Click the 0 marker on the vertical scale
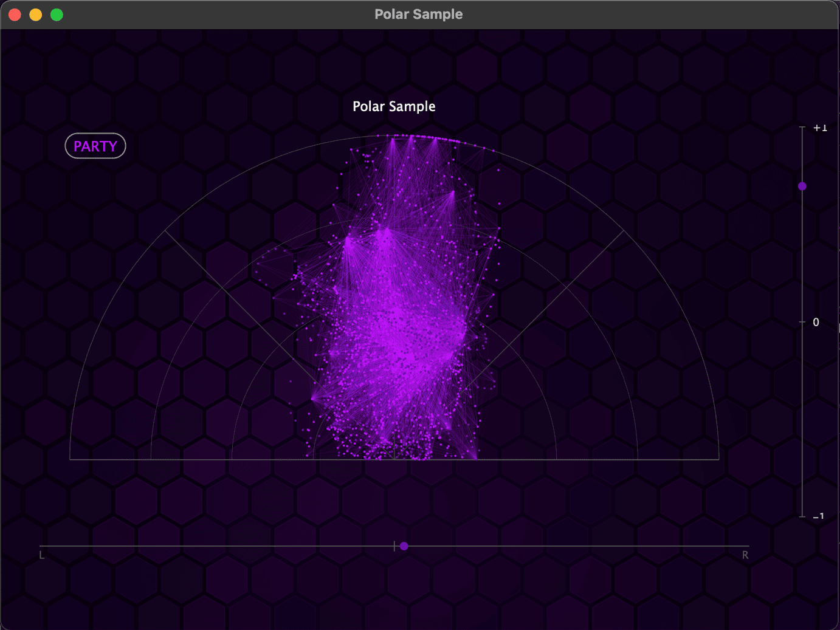The width and height of the screenshot is (840, 630). coord(816,321)
